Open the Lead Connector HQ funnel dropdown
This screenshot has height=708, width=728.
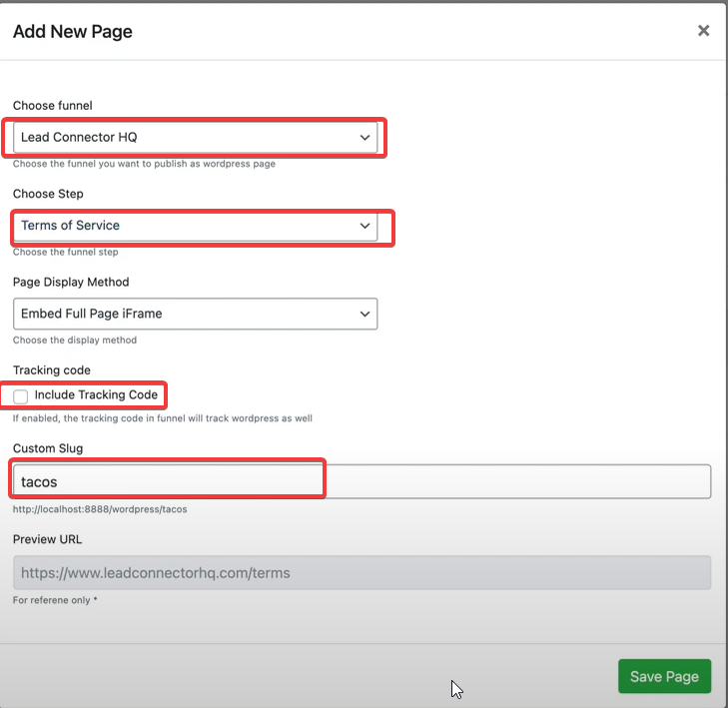coord(196,137)
